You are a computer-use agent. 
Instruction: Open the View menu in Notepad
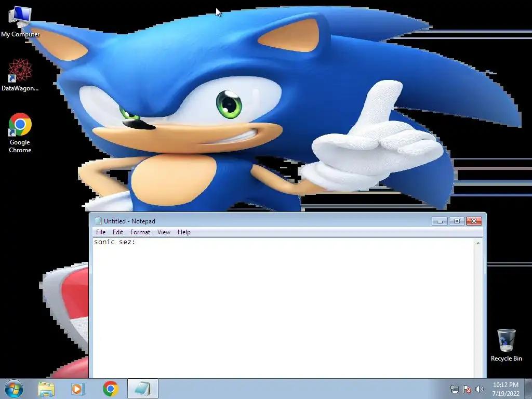tap(164, 232)
